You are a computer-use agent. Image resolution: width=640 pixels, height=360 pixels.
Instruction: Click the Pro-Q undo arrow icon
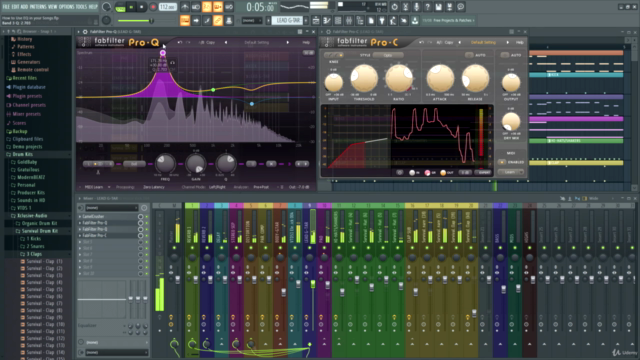[180, 42]
